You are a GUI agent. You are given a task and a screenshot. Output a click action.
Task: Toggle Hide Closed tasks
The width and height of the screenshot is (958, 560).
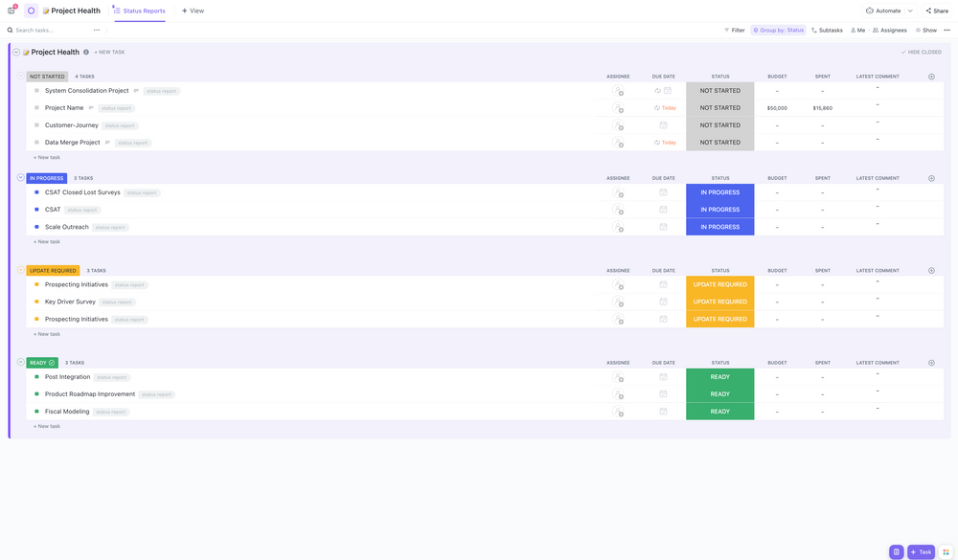(922, 53)
